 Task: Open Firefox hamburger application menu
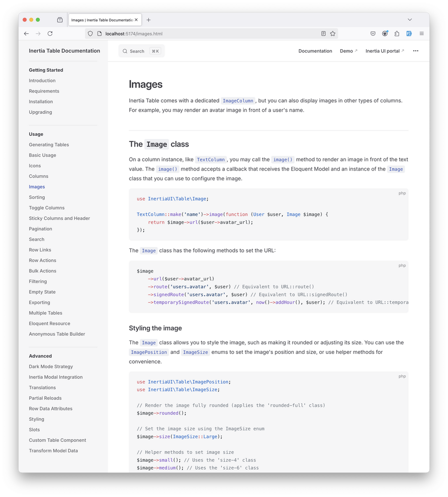pyautogui.click(x=421, y=34)
